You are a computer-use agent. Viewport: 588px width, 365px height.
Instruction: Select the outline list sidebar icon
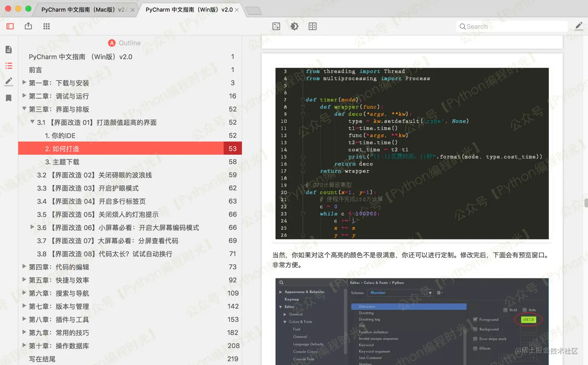pos(9,66)
